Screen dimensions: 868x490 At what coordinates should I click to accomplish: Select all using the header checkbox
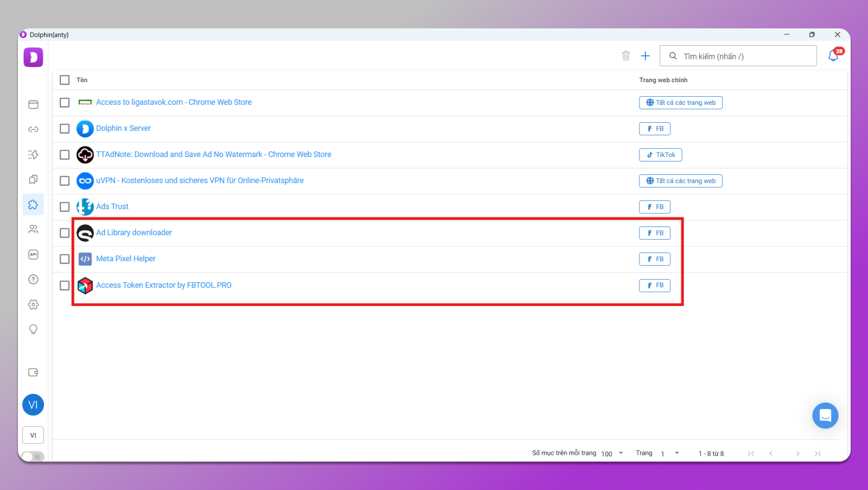[65, 80]
